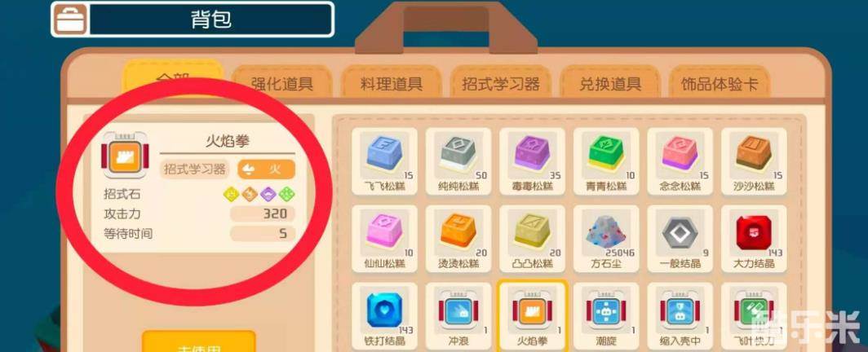Click the 大力结晶 red crystal

click(754, 238)
